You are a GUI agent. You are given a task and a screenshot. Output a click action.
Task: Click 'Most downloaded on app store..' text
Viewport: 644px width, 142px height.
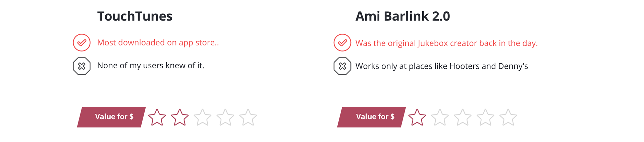[x=158, y=43]
